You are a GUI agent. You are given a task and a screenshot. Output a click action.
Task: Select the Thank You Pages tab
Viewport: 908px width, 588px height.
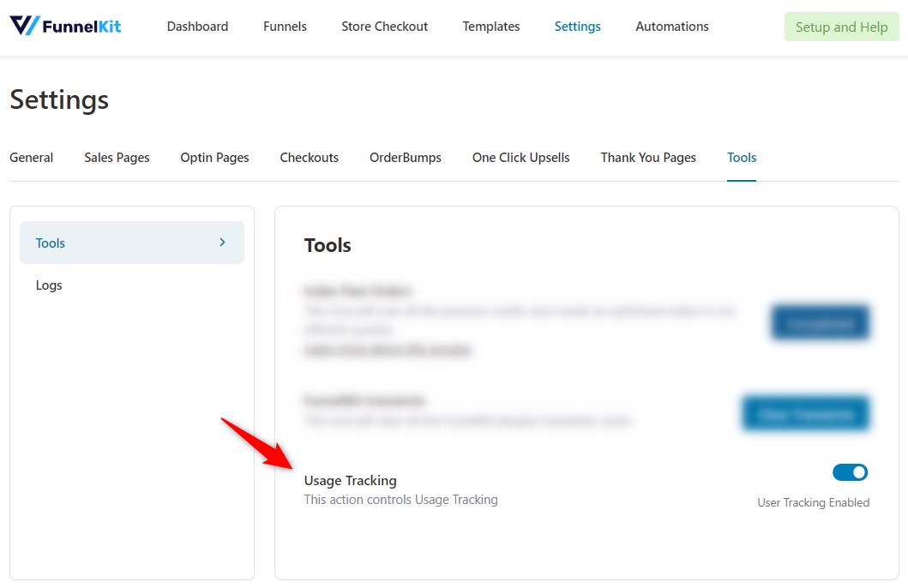[x=647, y=158]
